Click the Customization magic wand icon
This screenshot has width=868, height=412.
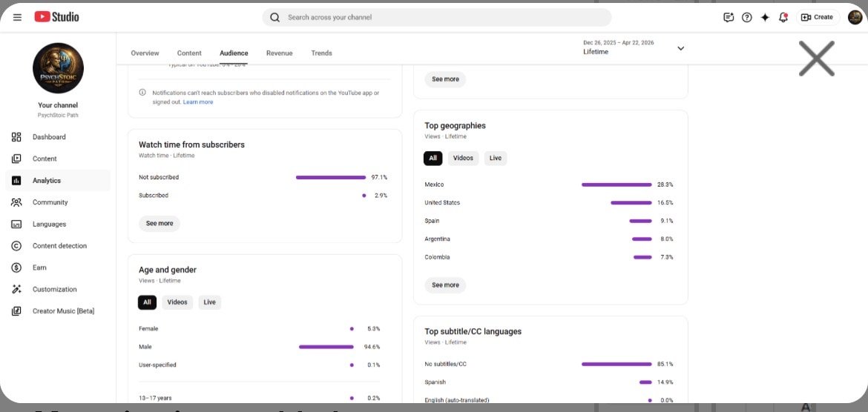point(16,289)
